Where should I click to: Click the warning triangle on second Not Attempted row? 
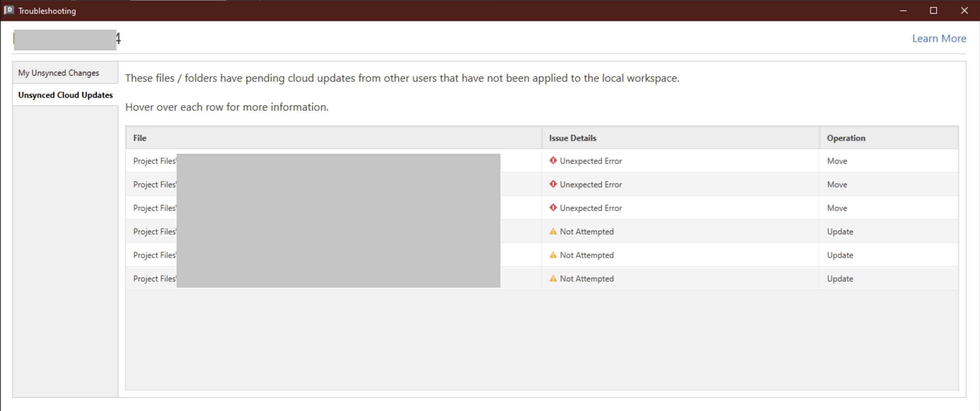click(554, 255)
